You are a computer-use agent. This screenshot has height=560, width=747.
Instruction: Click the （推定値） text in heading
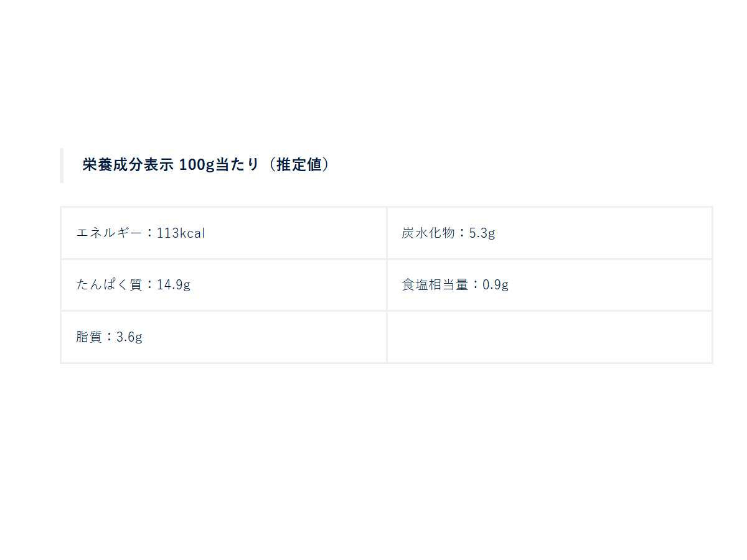click(299, 165)
